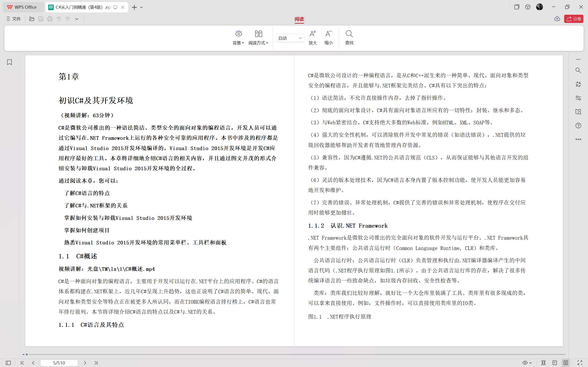Click the bookmark icon on left margin
The image size is (588, 367).
point(9,62)
